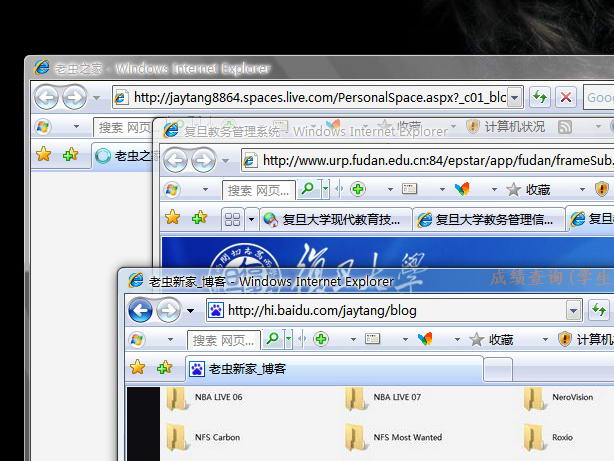Expand address bar dropdown in Baidu blog window

(573, 311)
